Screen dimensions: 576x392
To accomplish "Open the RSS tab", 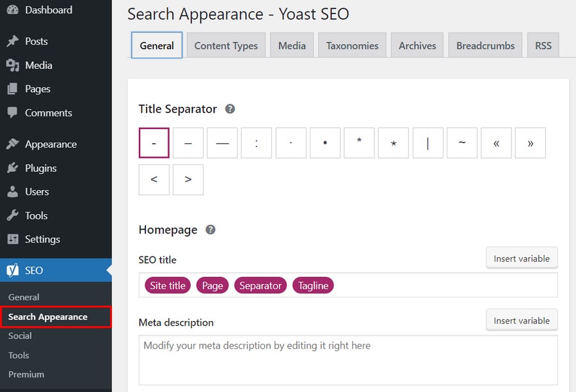I will point(543,45).
